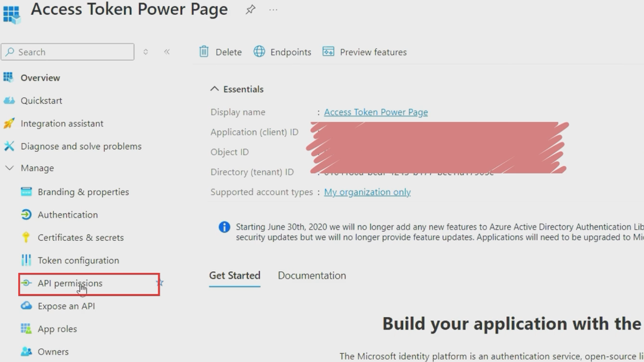Screen dimensions: 644x362
Task: Click the Azure app registration icon by the title
Action: tap(11, 14)
